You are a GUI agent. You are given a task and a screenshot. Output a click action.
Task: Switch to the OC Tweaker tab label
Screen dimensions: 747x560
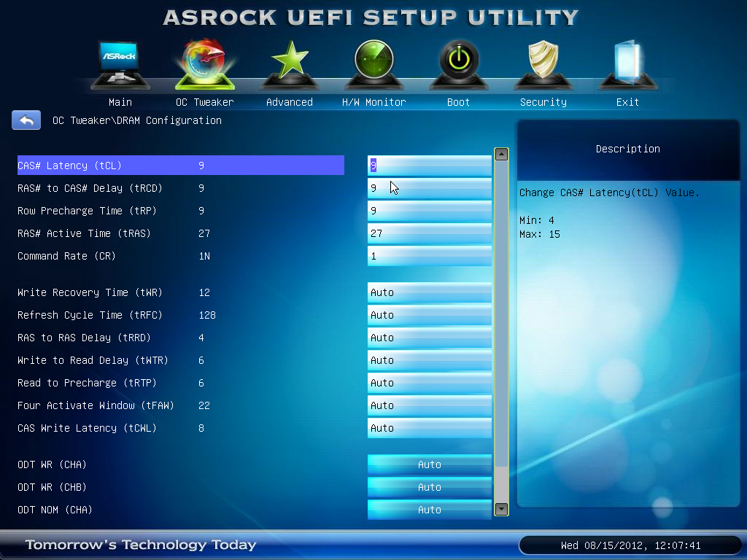205,102
